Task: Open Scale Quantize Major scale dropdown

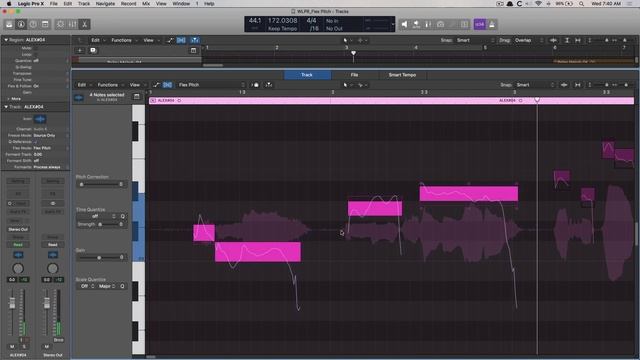Action: click(x=107, y=286)
